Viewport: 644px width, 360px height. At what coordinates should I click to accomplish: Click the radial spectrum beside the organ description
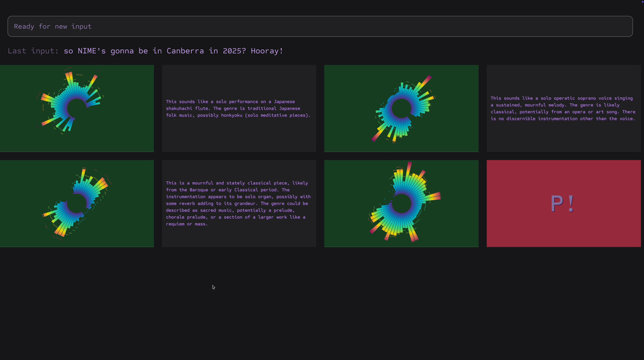tap(77, 204)
